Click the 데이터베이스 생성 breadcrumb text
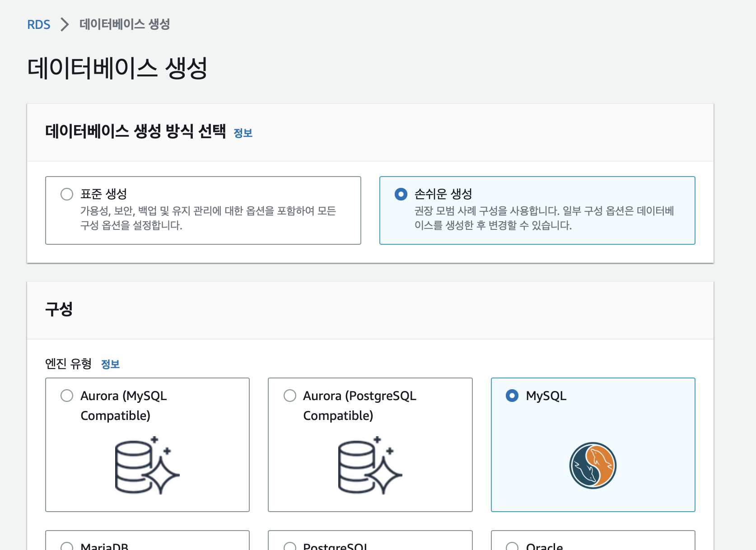 tap(125, 24)
